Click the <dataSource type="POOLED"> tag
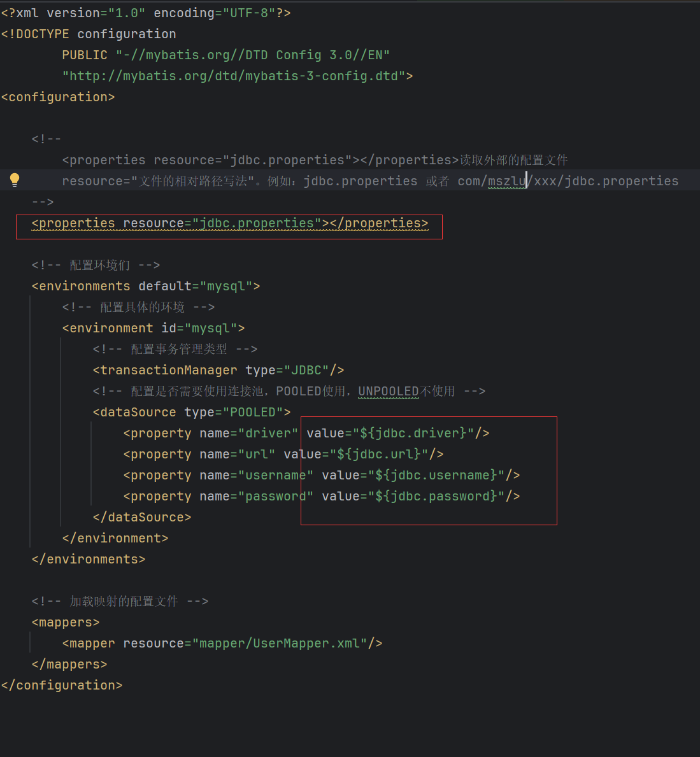The height and width of the screenshot is (757, 700). click(192, 413)
